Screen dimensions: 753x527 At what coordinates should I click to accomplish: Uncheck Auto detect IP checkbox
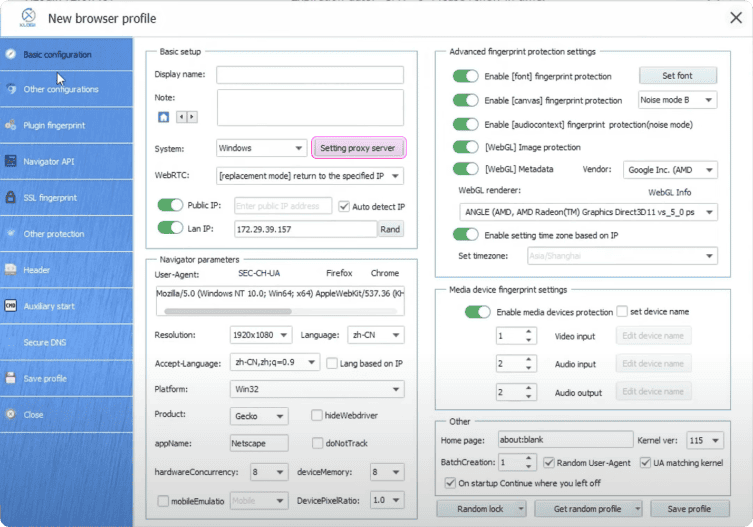tap(344, 206)
